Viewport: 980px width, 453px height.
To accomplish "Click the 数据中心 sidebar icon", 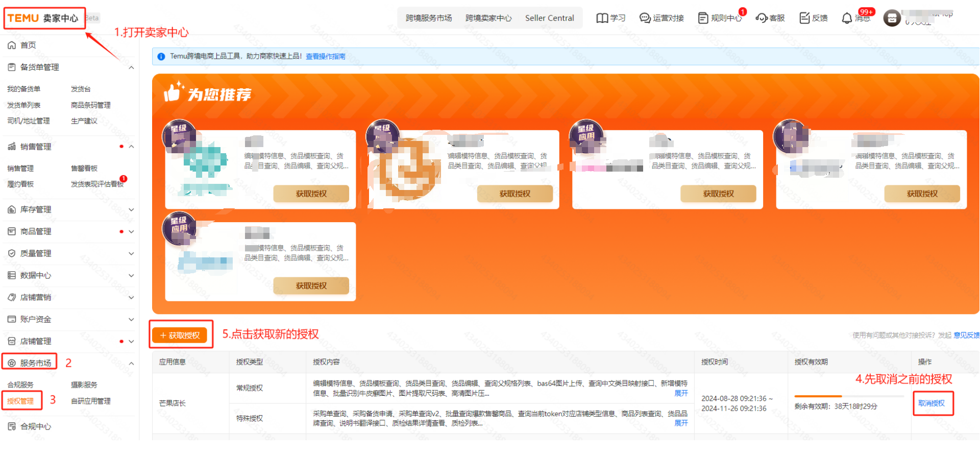I will click(12, 275).
